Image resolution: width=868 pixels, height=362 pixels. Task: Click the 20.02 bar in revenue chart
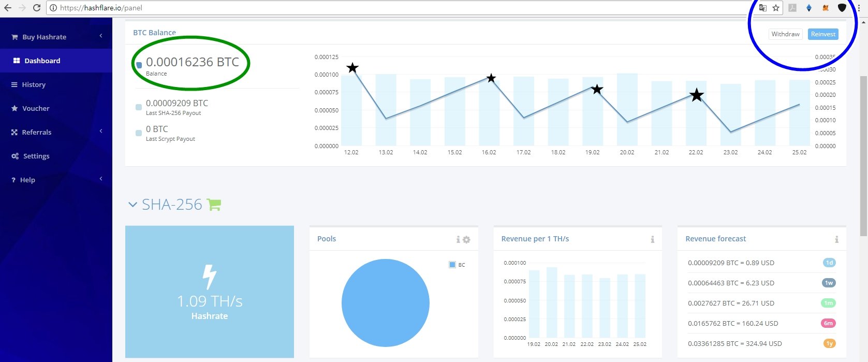(x=552, y=302)
